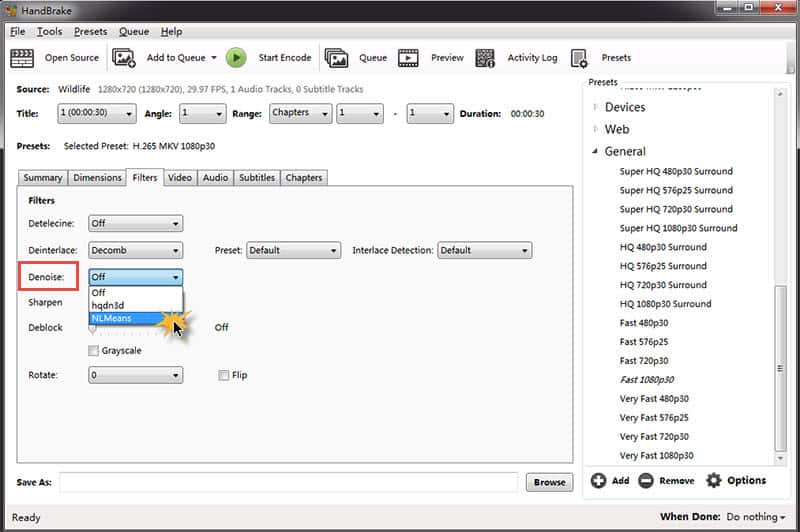Open the Queue menu
Viewport: 800px width, 532px height.
(x=134, y=32)
